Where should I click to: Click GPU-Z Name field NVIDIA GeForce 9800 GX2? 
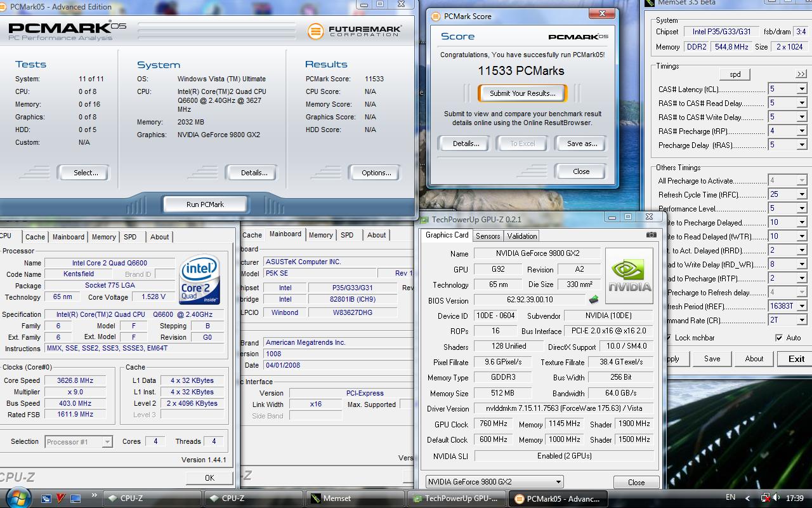537,253
